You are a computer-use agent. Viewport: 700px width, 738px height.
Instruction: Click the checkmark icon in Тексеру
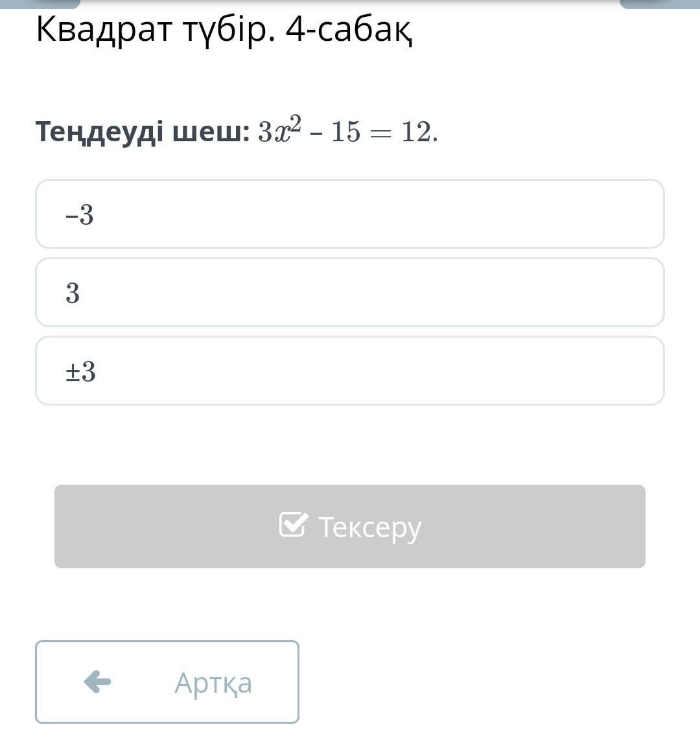coord(292,525)
